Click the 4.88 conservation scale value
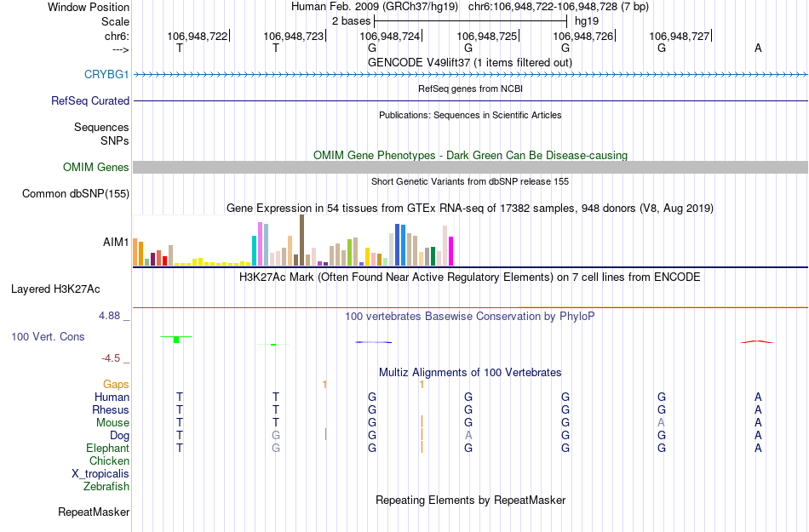Screen dimensions: 809x532 [109, 316]
